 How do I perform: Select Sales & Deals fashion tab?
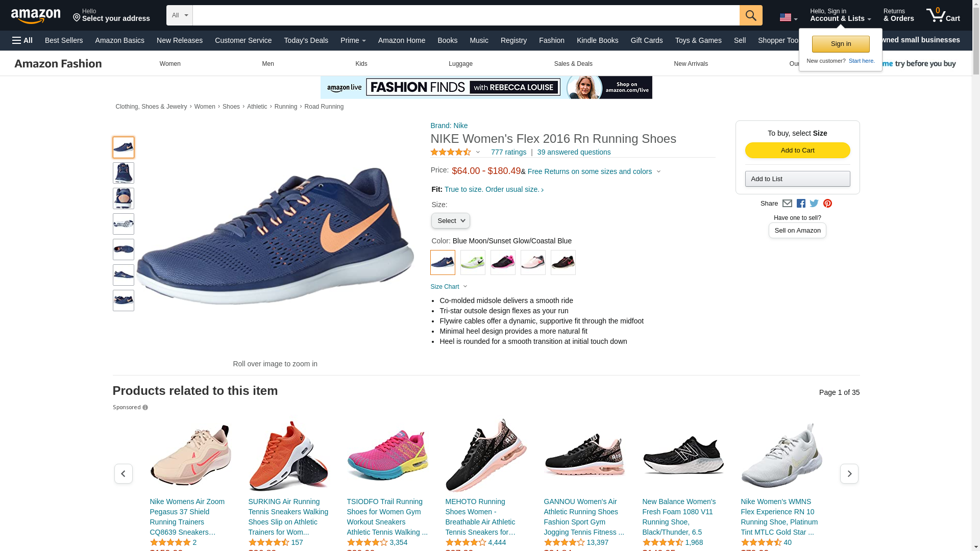(573, 64)
